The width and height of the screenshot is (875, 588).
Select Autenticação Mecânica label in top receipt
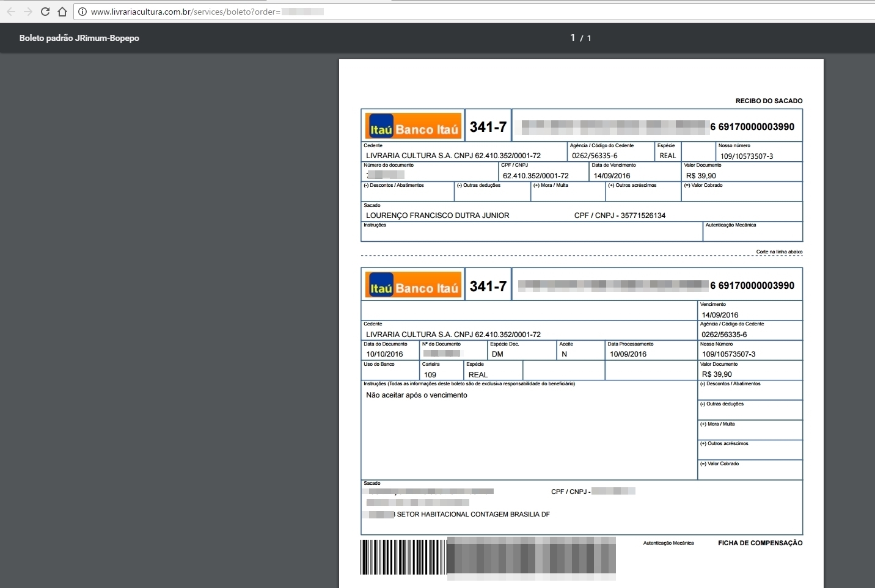[x=731, y=225]
